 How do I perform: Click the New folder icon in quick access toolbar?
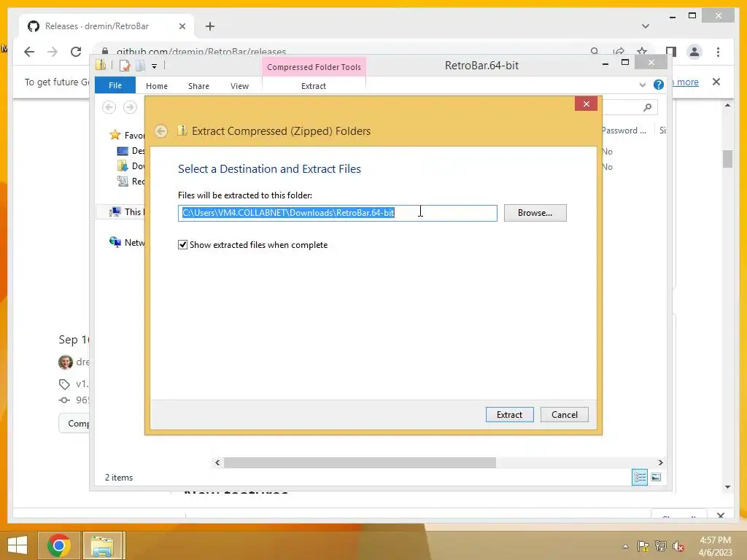pos(140,66)
